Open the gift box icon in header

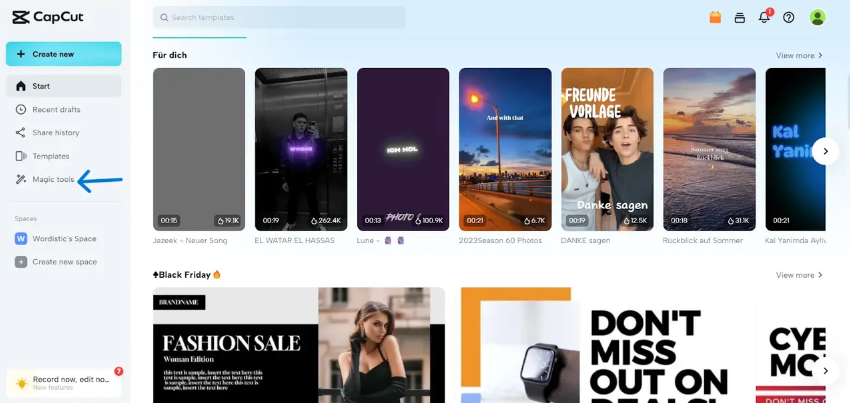point(715,17)
